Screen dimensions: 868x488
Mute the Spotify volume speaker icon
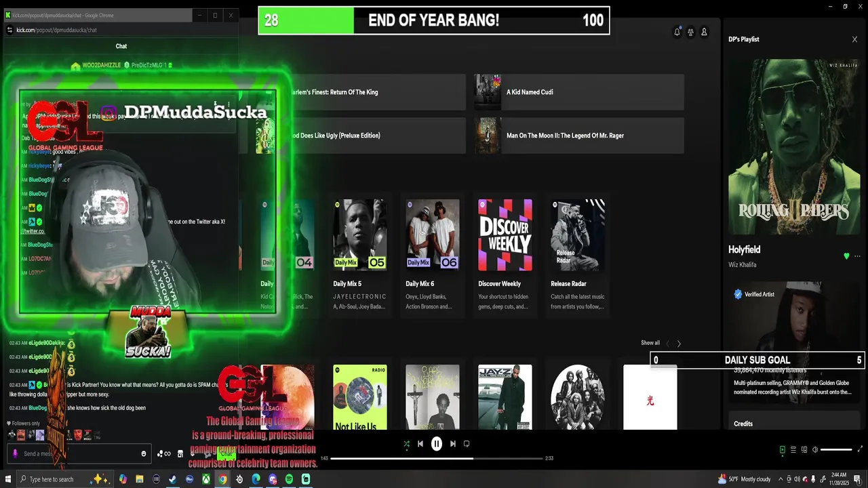[815, 449]
